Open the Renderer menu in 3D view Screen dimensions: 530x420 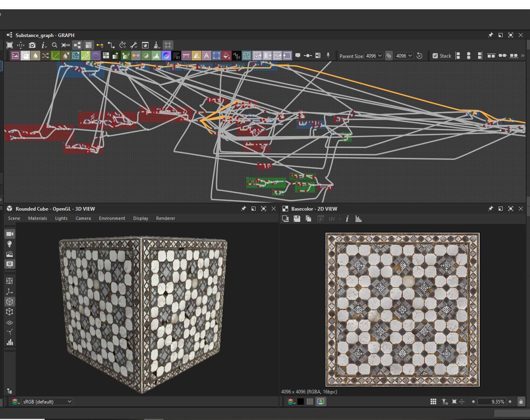165,218
